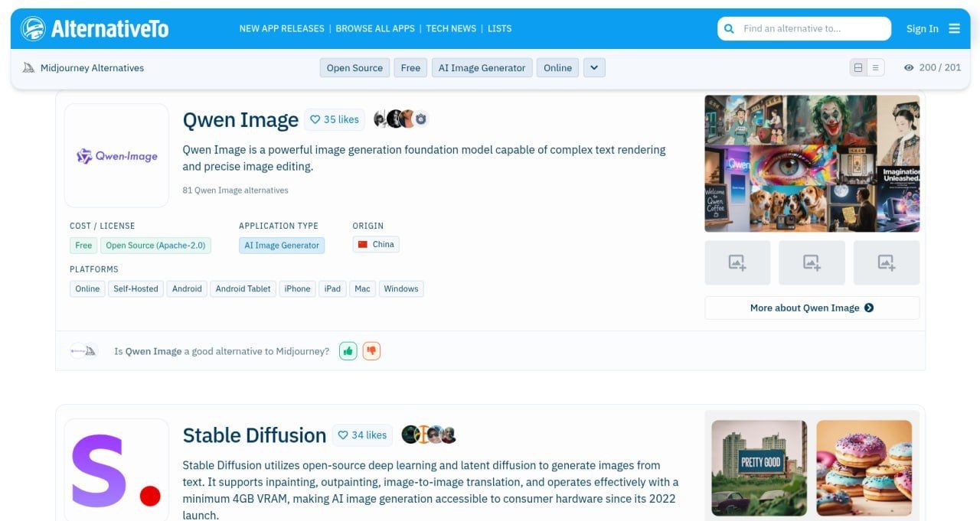Click Sign In

[x=922, y=28]
